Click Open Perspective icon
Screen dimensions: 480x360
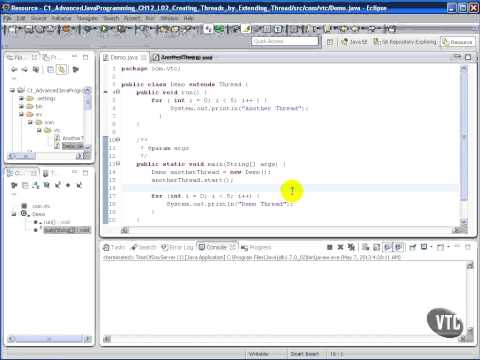[330, 42]
